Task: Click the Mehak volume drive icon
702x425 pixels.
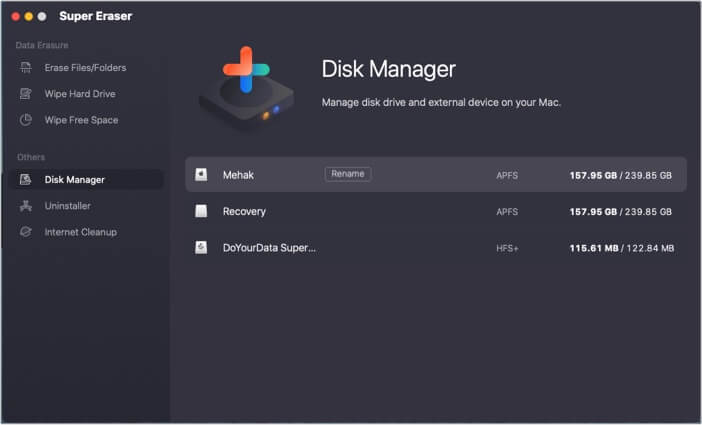Action: (201, 175)
